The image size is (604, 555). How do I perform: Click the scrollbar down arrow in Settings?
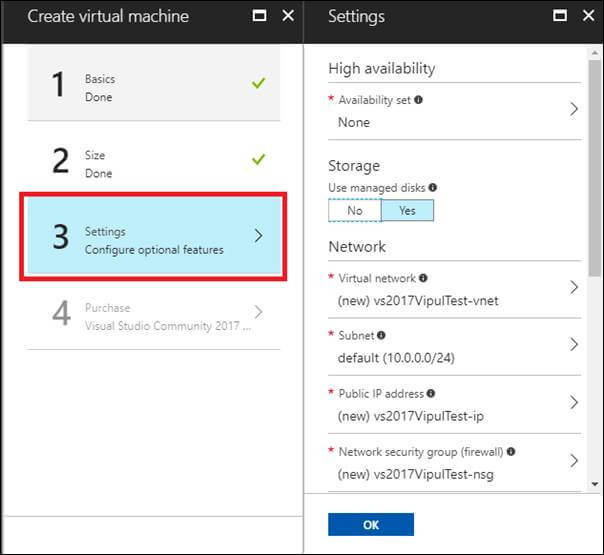tap(595, 484)
